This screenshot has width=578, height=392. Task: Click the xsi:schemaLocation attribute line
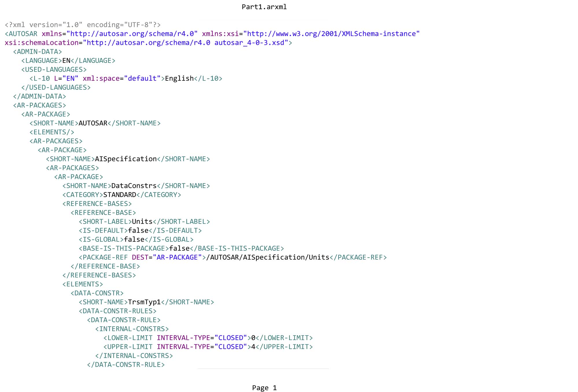(x=149, y=43)
